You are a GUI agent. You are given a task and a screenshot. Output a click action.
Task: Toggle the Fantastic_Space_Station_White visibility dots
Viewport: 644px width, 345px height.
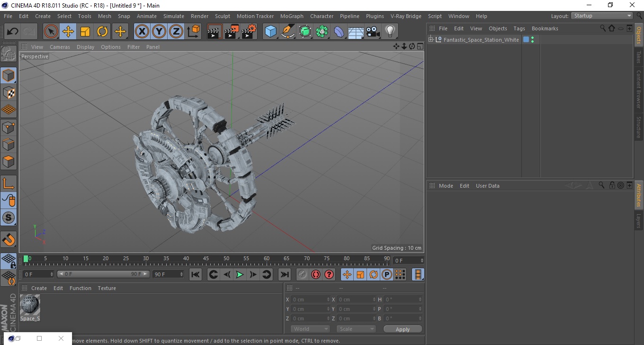click(x=533, y=40)
